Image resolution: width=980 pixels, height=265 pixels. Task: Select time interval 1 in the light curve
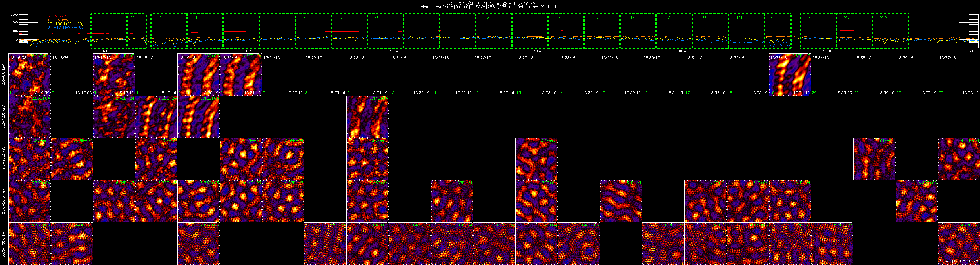(x=109, y=31)
